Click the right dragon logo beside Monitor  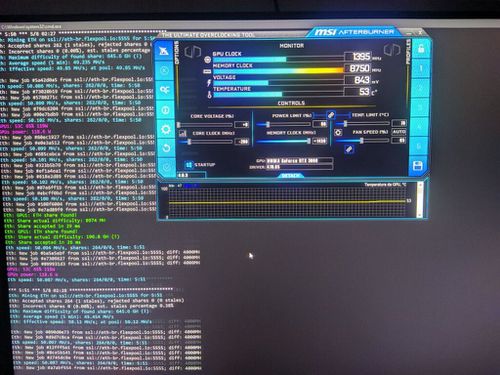(392, 50)
